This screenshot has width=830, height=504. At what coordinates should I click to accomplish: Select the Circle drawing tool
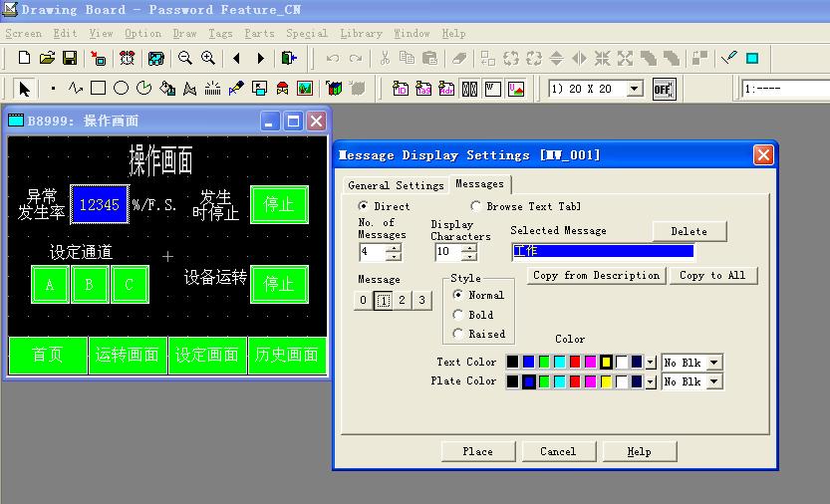tap(121, 89)
